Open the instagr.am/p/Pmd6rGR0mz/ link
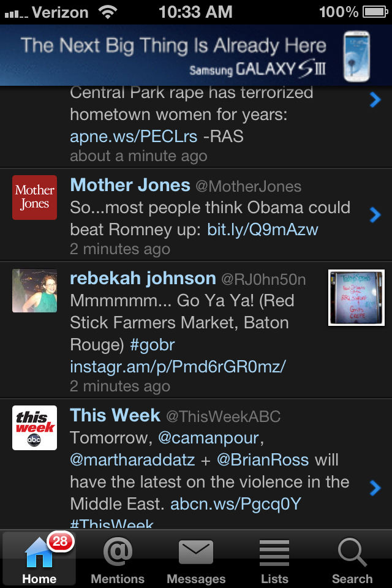Screen dimensions: 392x588 (x=178, y=366)
